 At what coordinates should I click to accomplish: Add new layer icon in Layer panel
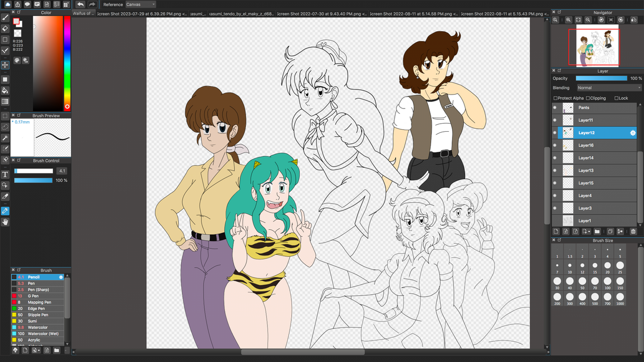(x=556, y=231)
